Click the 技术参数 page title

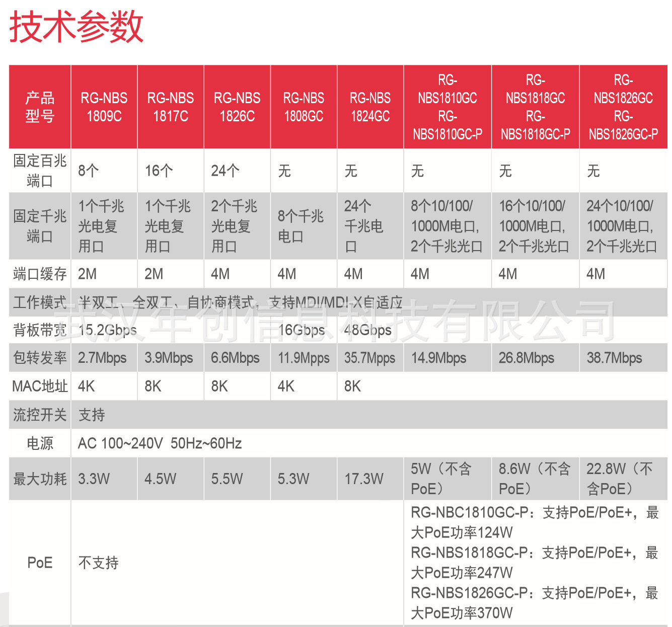(77, 27)
